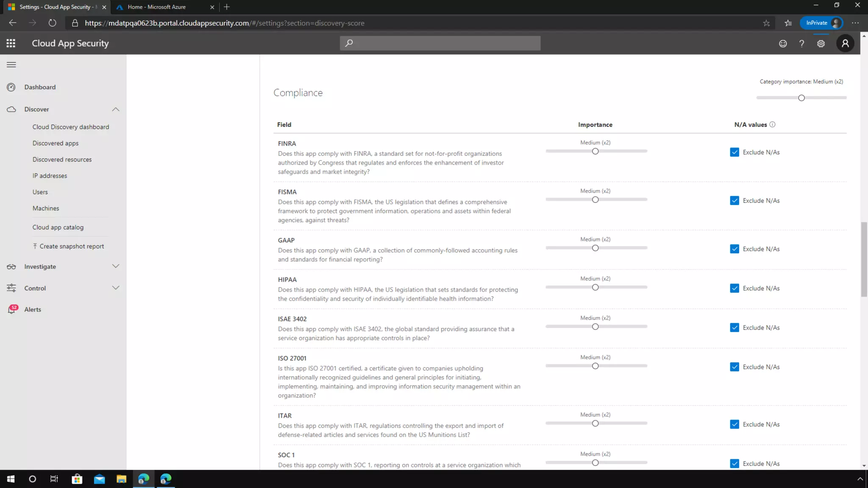This screenshot has height=488, width=868.
Task: Open Cloud app catalog
Action: point(58,227)
